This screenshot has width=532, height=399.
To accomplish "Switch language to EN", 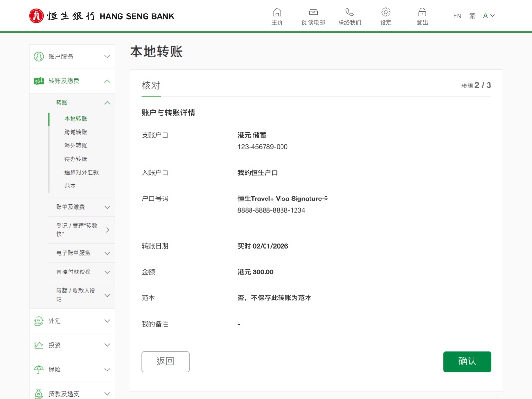I will coord(457,15).
